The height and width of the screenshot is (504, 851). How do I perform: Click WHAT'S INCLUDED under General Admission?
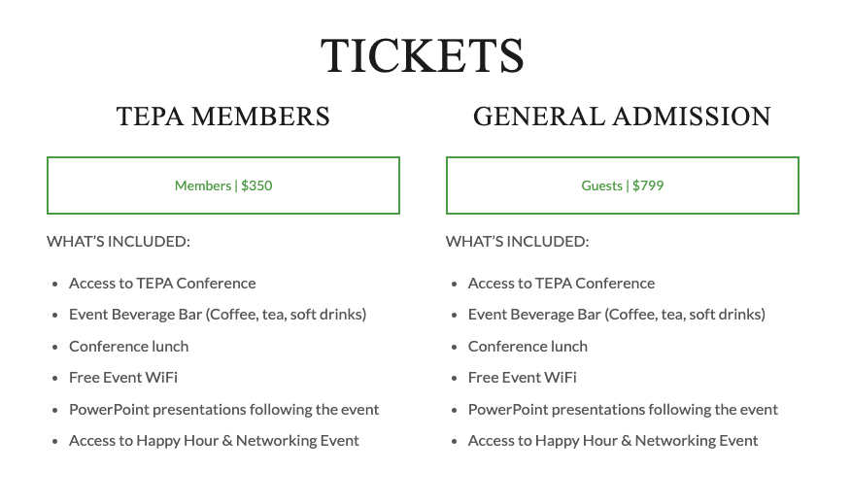517,242
